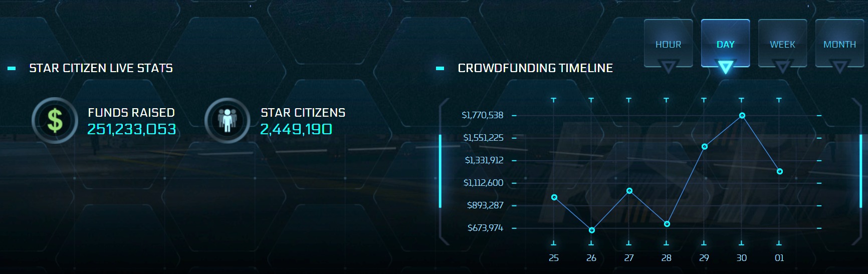868x274 pixels.
Task: Select the chart point for day 29
Action: point(705,147)
